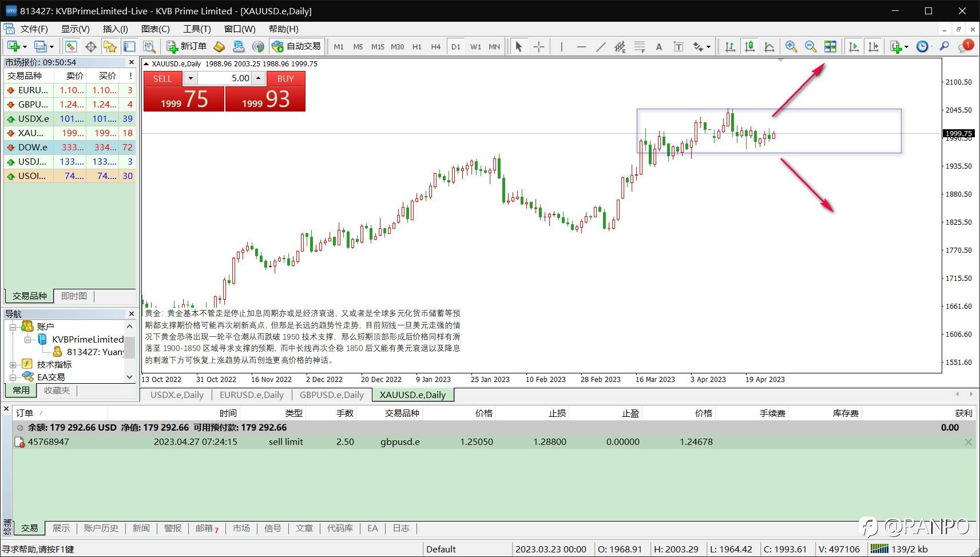
Task: Toggle the 自动交易 auto trading button
Action: pos(296,46)
